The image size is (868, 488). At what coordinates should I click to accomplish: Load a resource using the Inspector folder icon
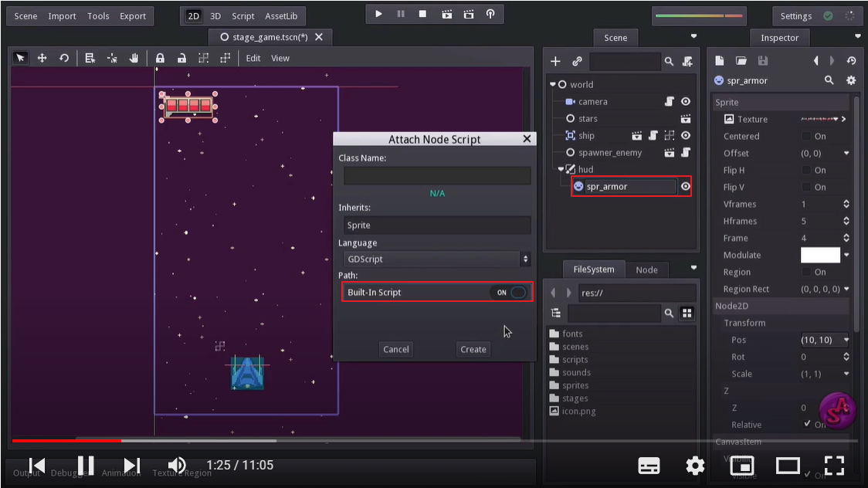741,60
